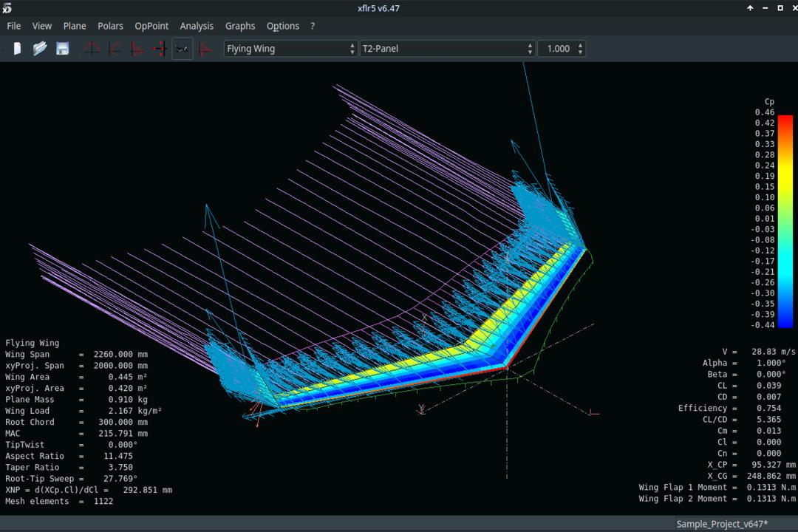Click the Wing Load 2.167 kg/m² value
Image resolution: width=798 pixels, height=532 pixels.
tap(135, 411)
